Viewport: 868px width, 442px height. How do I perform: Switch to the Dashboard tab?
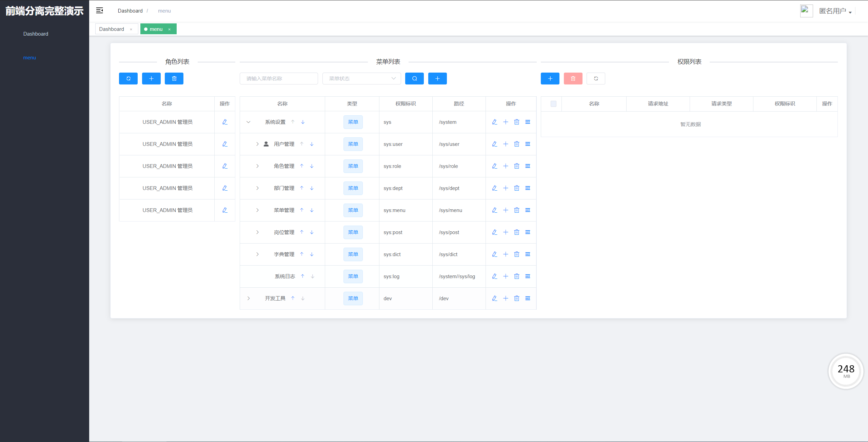(x=112, y=29)
